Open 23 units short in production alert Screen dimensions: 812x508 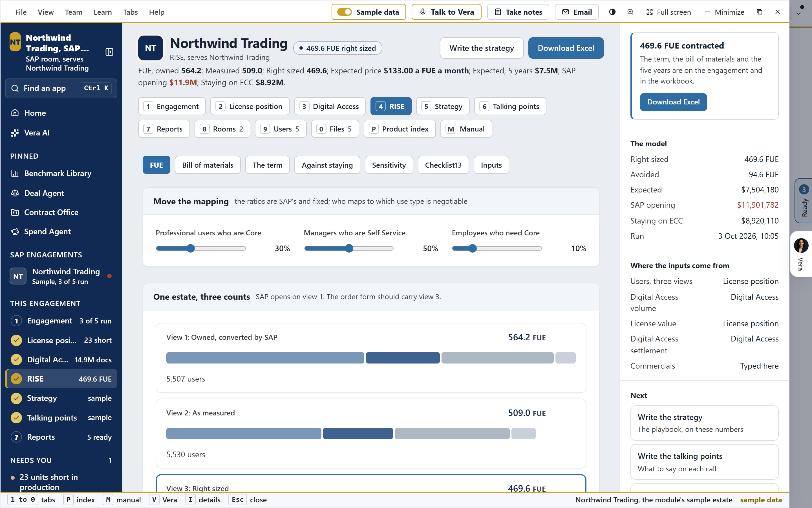(x=61, y=482)
